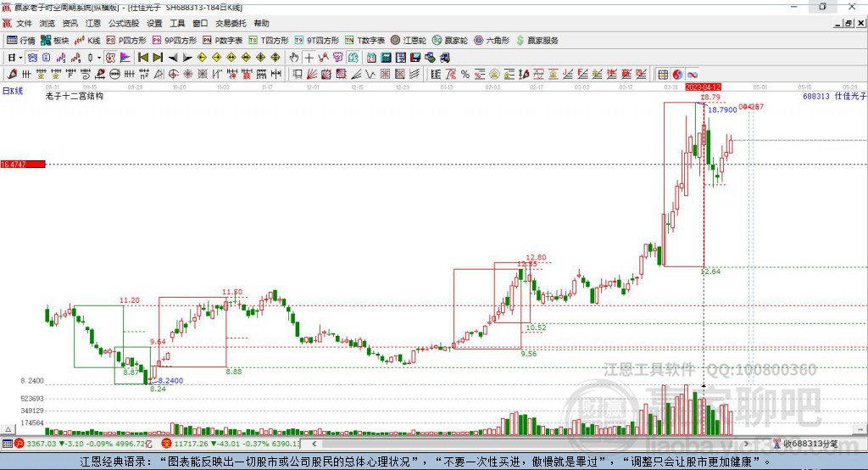The image size is (868, 470).
Task: Open the 六角形 hexagon tool
Action: pos(492,41)
